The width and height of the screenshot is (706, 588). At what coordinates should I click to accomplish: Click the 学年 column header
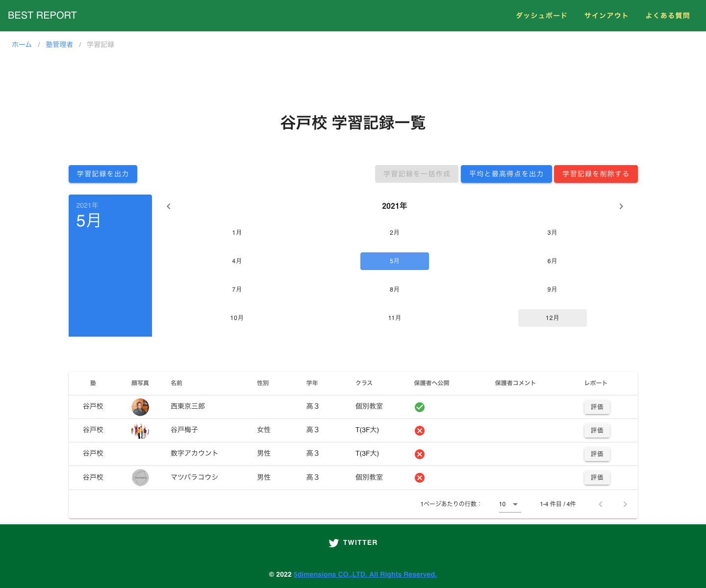click(x=312, y=383)
